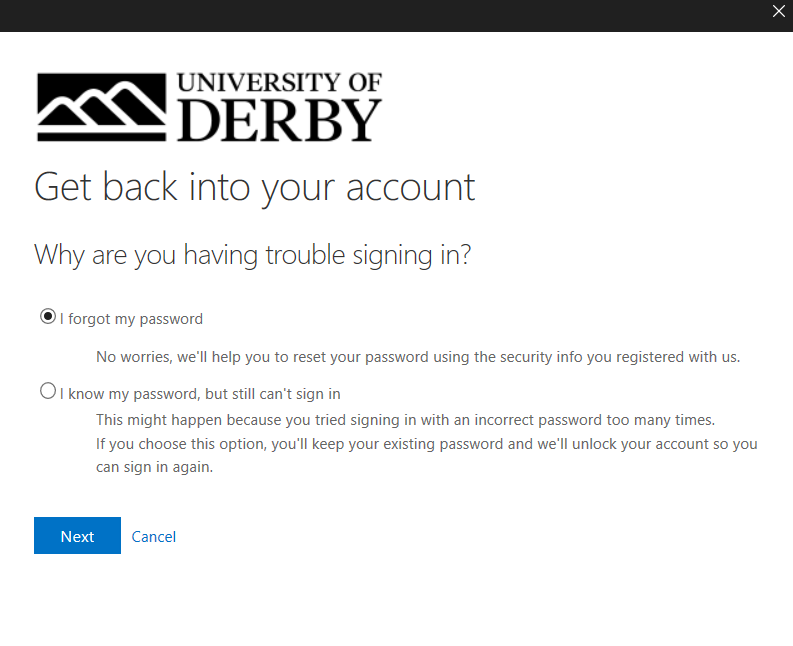Click the dark title bar at the top
This screenshot has height=646, width=793.
(384, 16)
